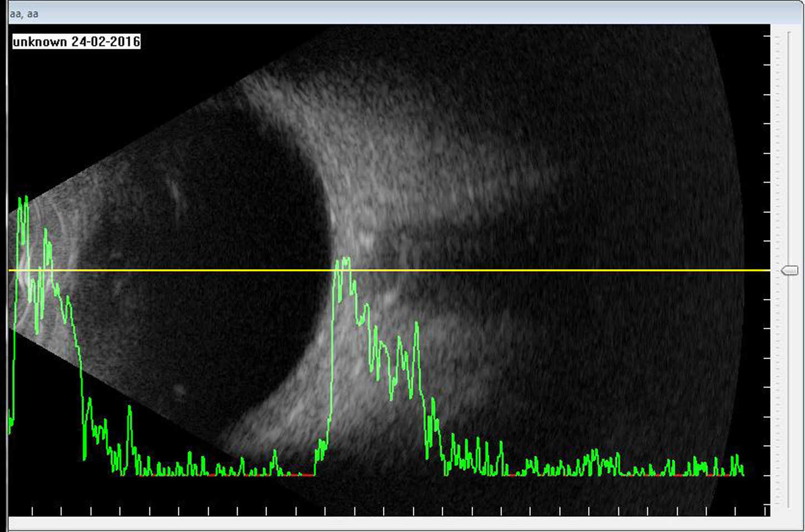Click the slider track above the thumb

(789, 139)
